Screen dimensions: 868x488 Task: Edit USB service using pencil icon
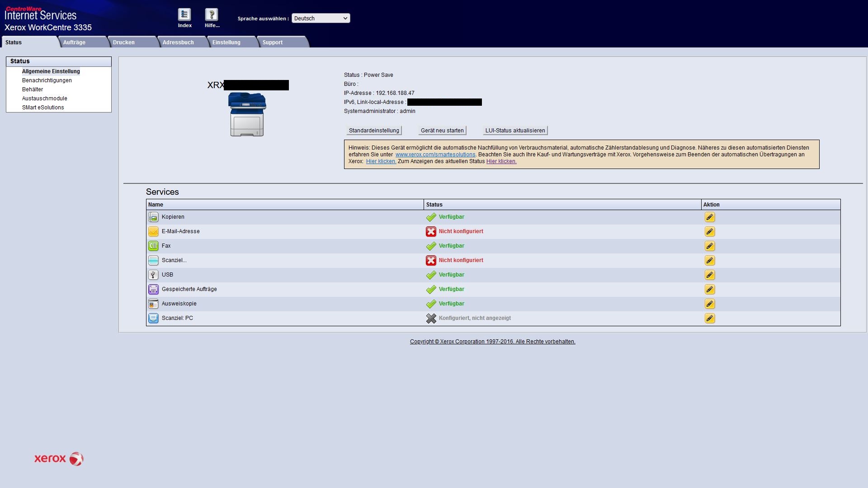709,275
